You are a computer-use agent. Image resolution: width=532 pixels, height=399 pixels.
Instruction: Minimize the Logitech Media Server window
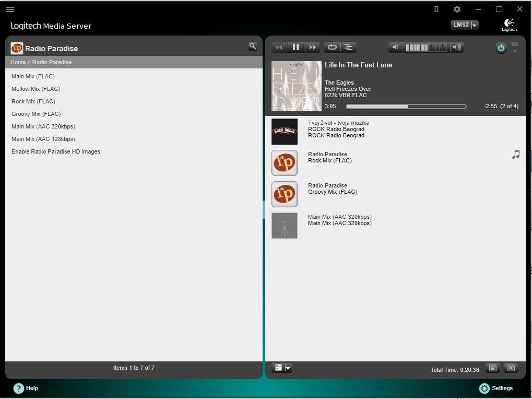pos(478,9)
